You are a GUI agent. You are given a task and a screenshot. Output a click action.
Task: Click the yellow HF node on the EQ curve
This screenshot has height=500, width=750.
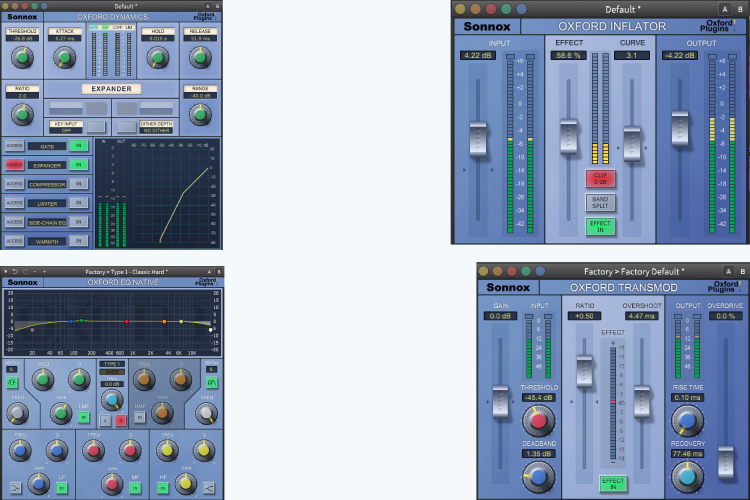181,322
